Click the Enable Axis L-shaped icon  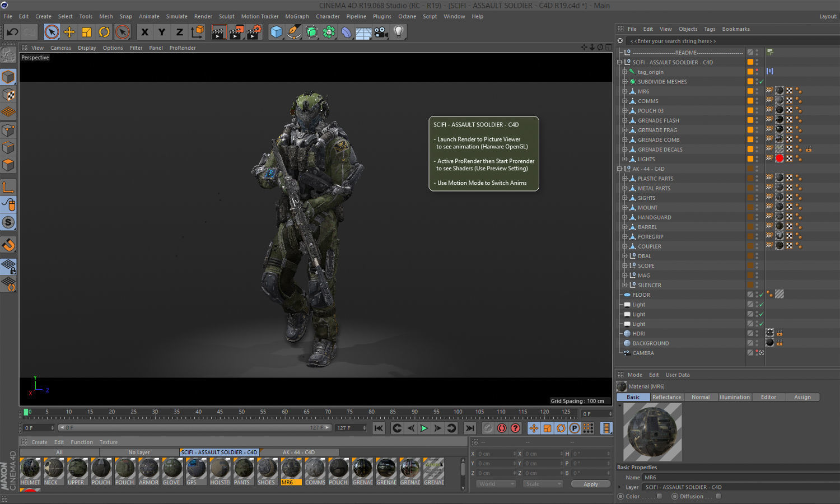point(8,187)
